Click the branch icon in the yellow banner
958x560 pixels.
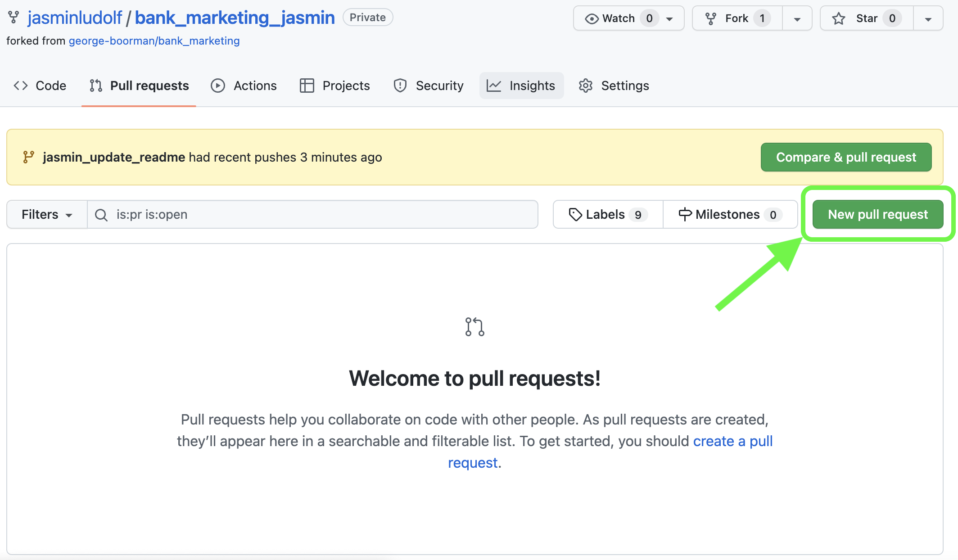point(29,157)
